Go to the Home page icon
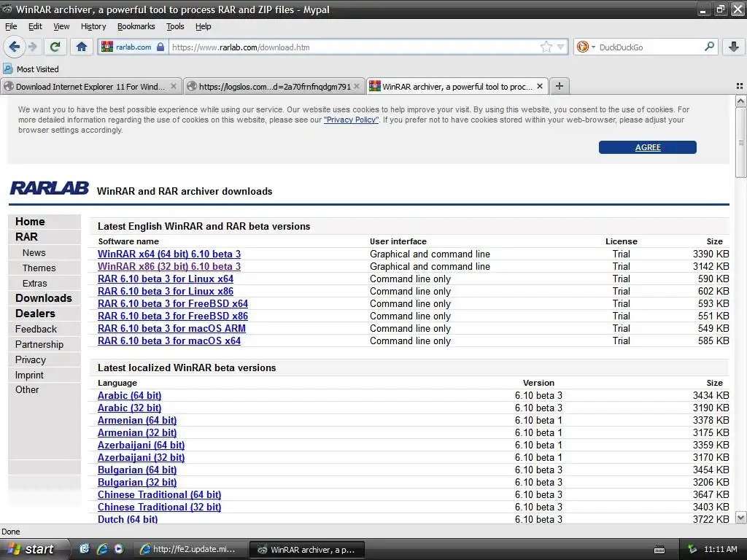This screenshot has width=747, height=560. 82,47
